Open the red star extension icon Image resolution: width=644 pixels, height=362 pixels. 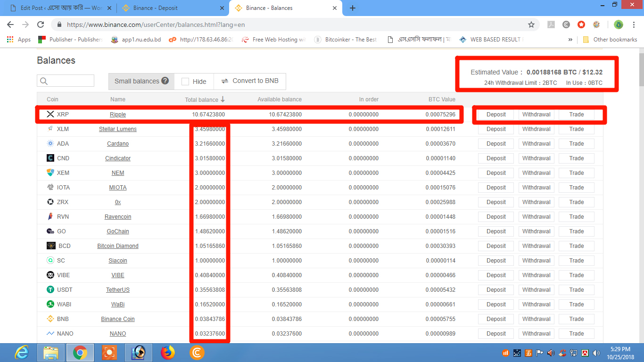click(x=581, y=25)
